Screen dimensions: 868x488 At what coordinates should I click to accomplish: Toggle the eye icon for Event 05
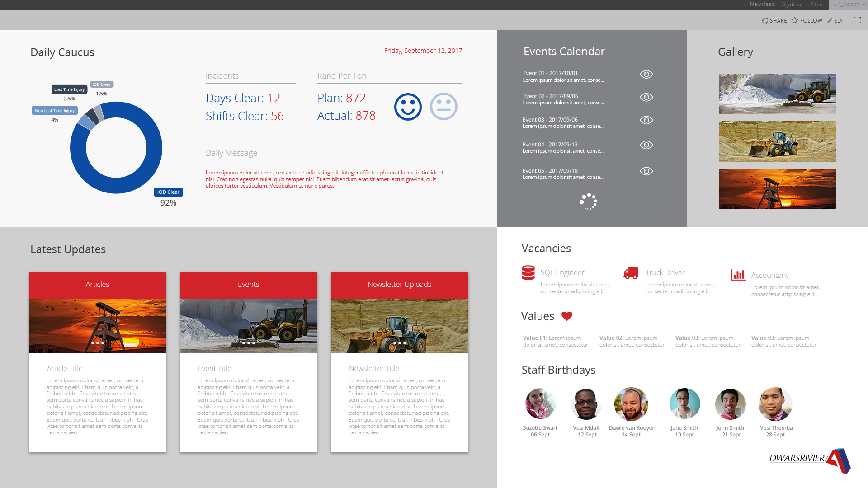coord(646,171)
